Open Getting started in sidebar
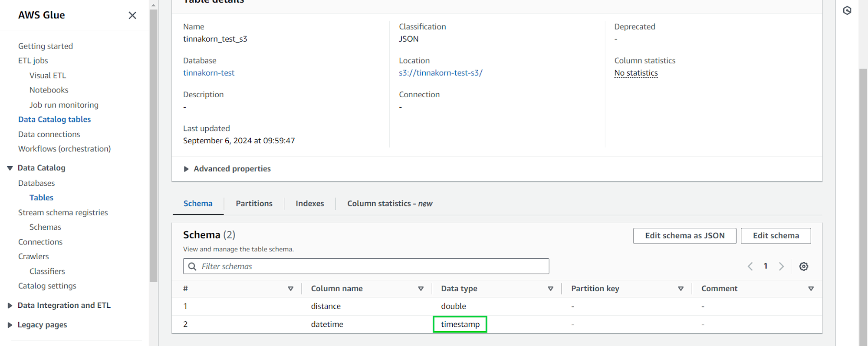Viewport: 868px width, 346px height. (46, 46)
